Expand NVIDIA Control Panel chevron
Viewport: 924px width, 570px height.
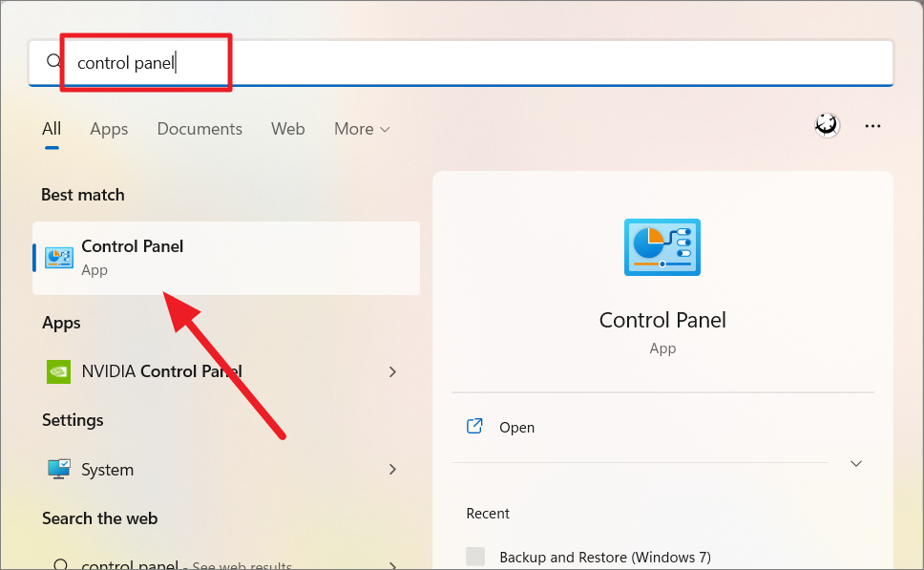coord(392,371)
